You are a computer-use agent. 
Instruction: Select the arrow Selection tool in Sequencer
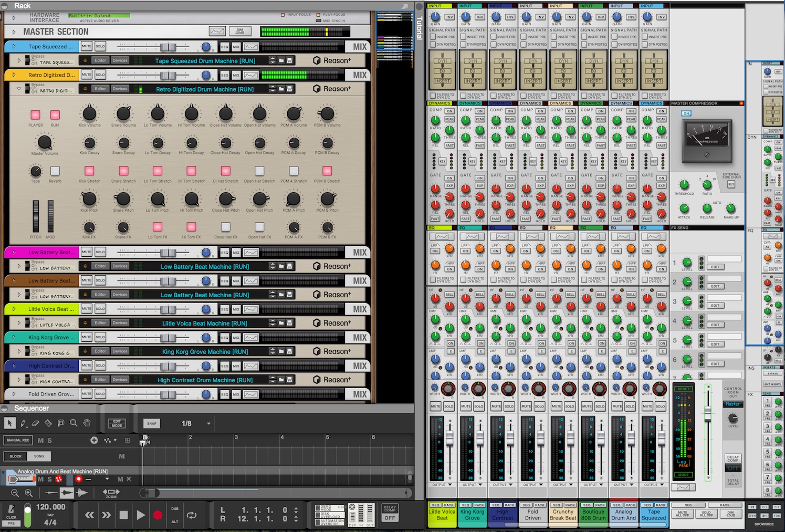(9, 423)
